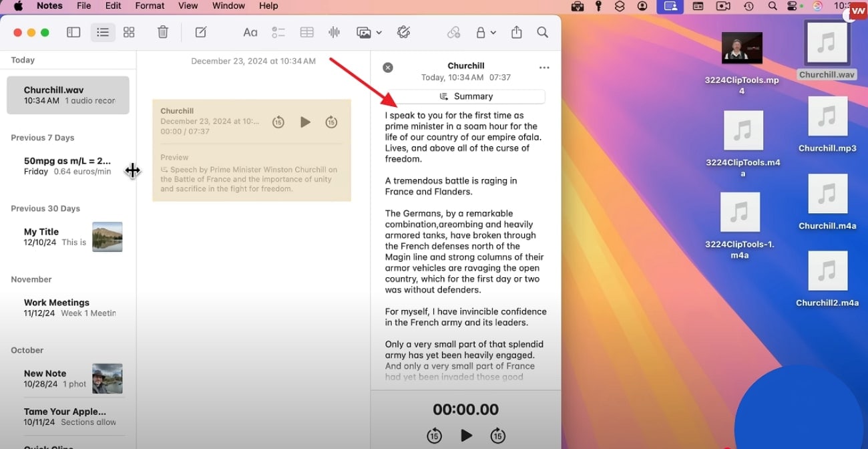Open Spotlight search in menu bar
The height and width of the screenshot is (449, 868).
(x=773, y=6)
